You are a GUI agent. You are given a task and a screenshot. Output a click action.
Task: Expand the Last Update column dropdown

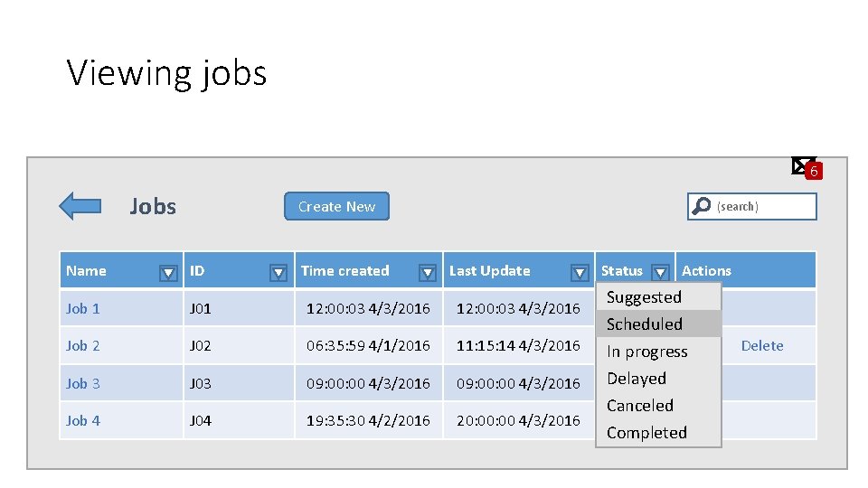coord(580,272)
